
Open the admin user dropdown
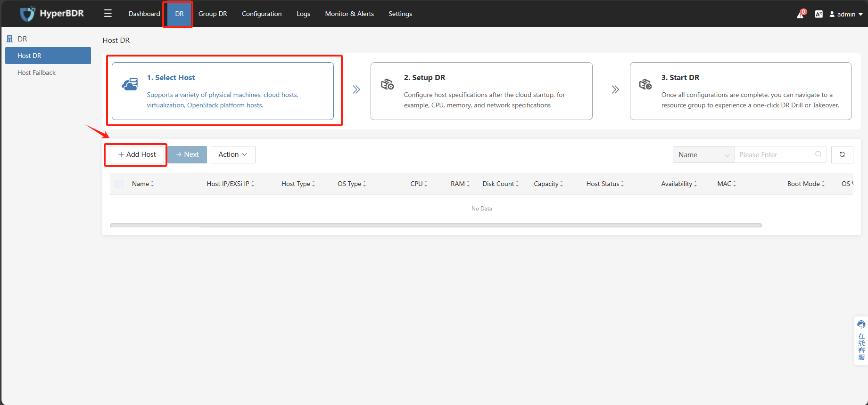tap(846, 14)
